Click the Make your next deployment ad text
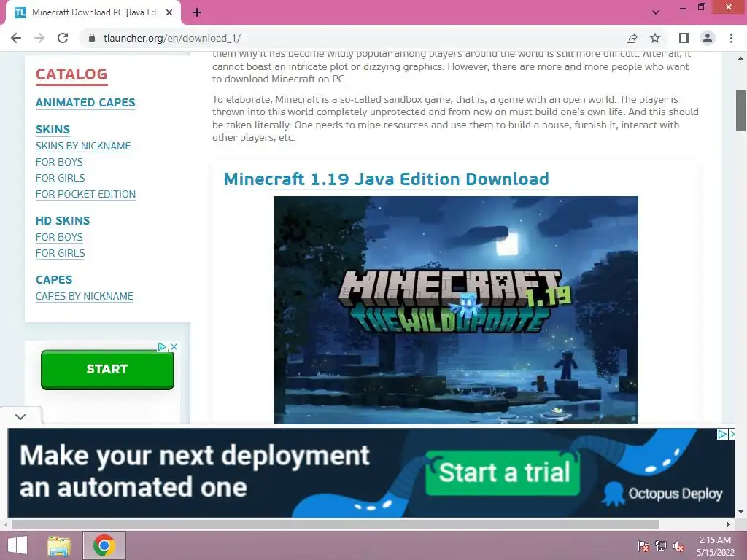Viewport: 747px width, 560px height. [x=194, y=472]
